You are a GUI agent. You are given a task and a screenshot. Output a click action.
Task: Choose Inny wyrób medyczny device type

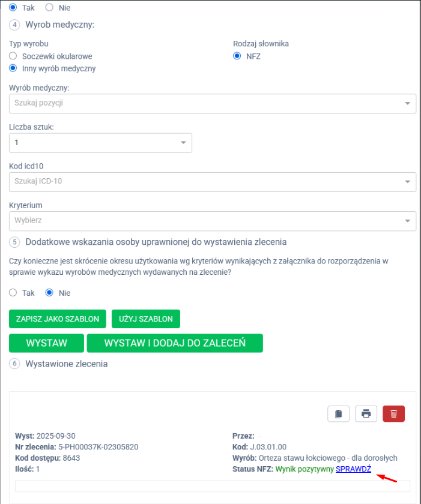[13, 68]
